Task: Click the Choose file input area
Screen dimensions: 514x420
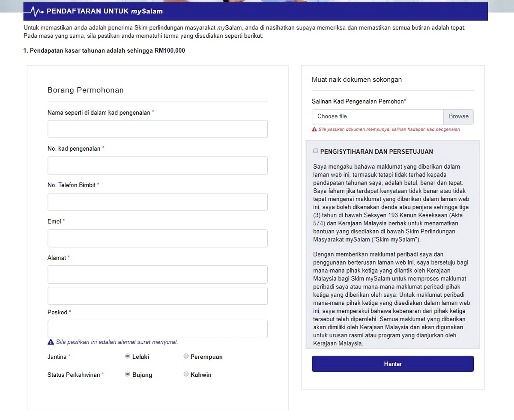Action: [x=378, y=116]
